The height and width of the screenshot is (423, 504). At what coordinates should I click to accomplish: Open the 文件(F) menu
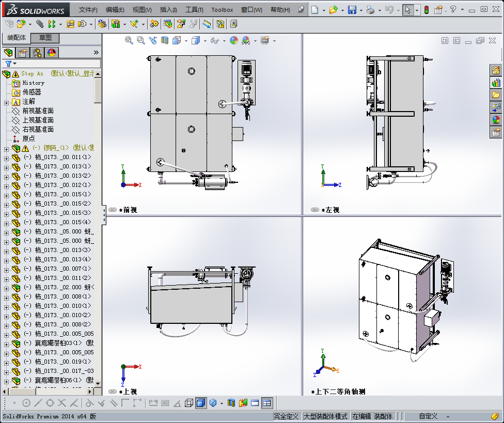tap(88, 10)
